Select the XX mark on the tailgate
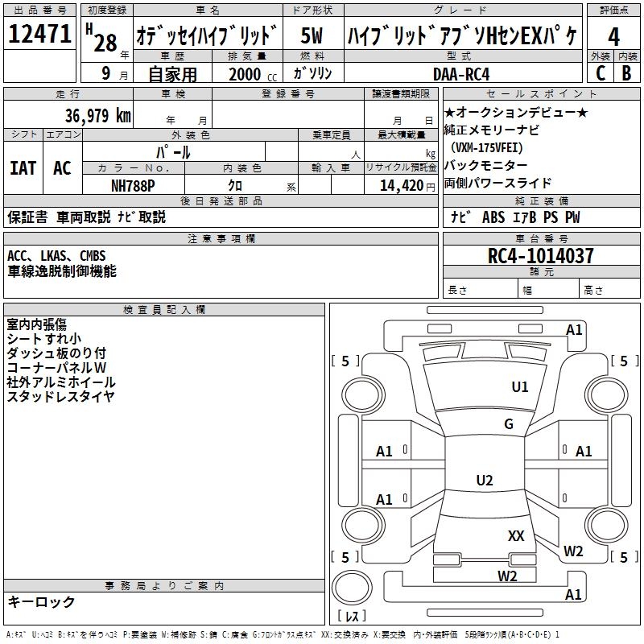Screen dimensions: 644x644 (x=516, y=536)
